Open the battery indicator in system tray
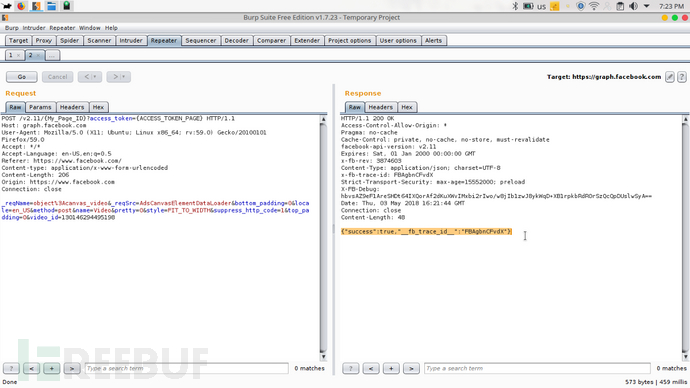Viewport: 690px width, 388px height. point(528,6)
